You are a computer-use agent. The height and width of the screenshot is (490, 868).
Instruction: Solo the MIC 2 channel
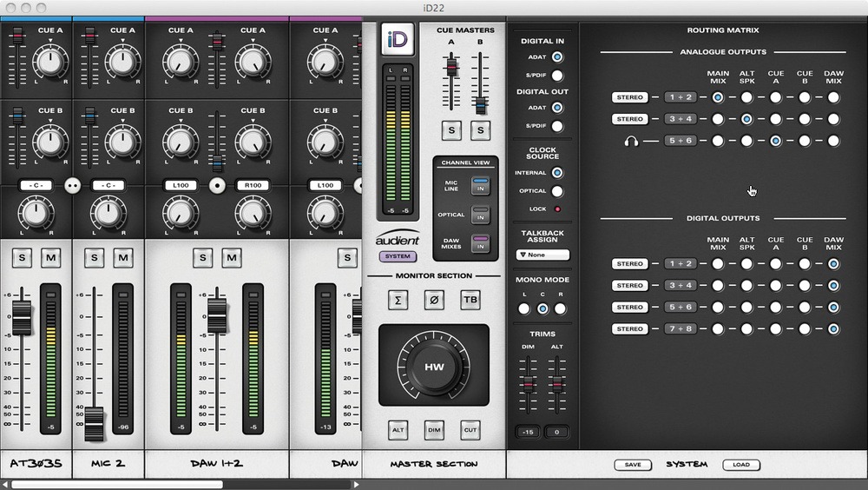(94, 258)
